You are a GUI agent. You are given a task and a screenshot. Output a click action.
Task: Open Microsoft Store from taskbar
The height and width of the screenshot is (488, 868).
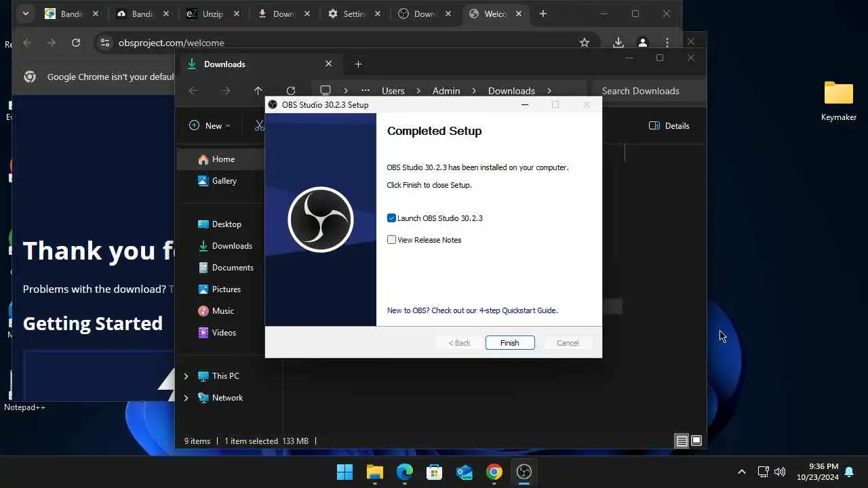point(435,472)
